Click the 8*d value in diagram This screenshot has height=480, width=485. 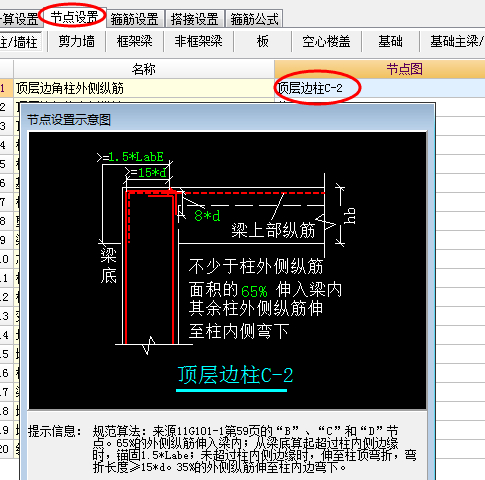coord(207,216)
